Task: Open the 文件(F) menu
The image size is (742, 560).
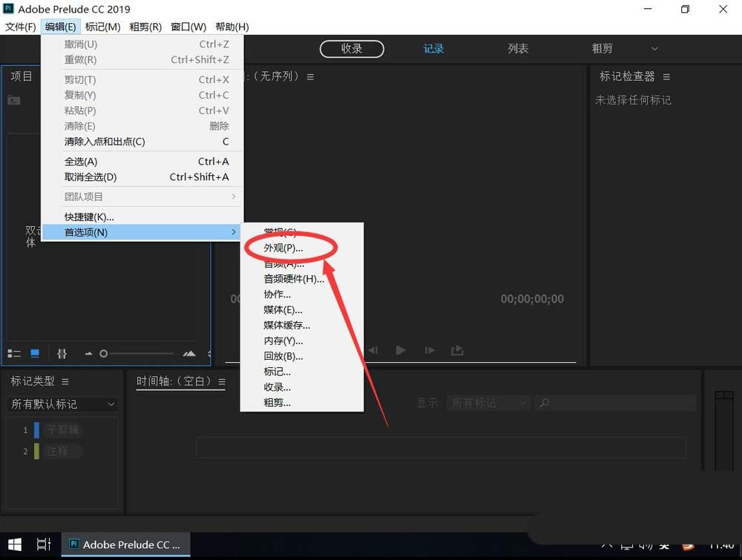Action: tap(20, 27)
